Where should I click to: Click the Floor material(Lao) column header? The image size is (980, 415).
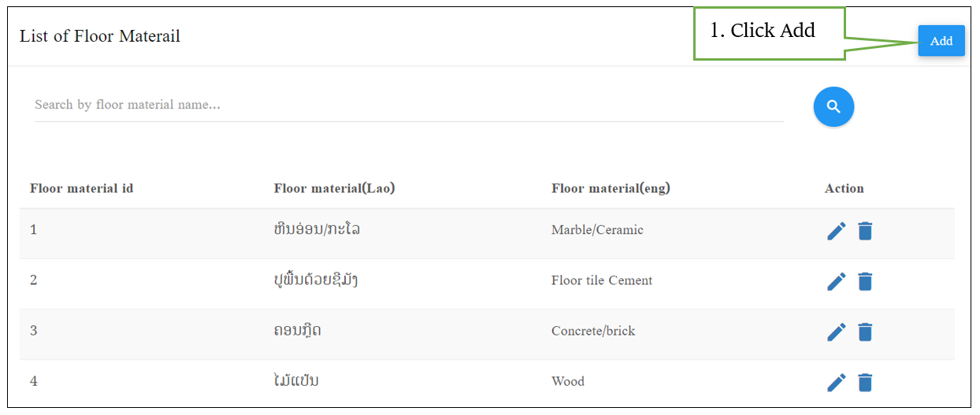pos(334,188)
